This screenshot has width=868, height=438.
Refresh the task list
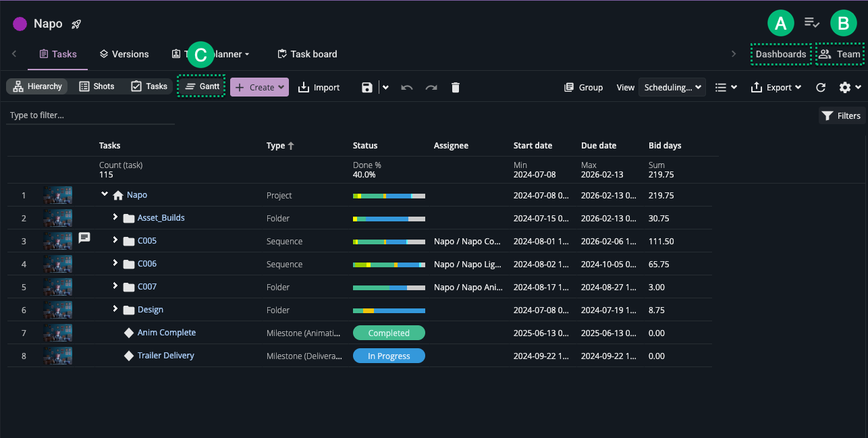click(x=821, y=87)
